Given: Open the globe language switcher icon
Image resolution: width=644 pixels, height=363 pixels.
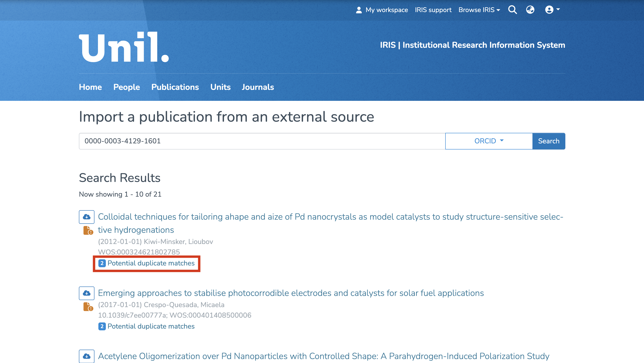Looking at the screenshot, I should pyautogui.click(x=530, y=10).
